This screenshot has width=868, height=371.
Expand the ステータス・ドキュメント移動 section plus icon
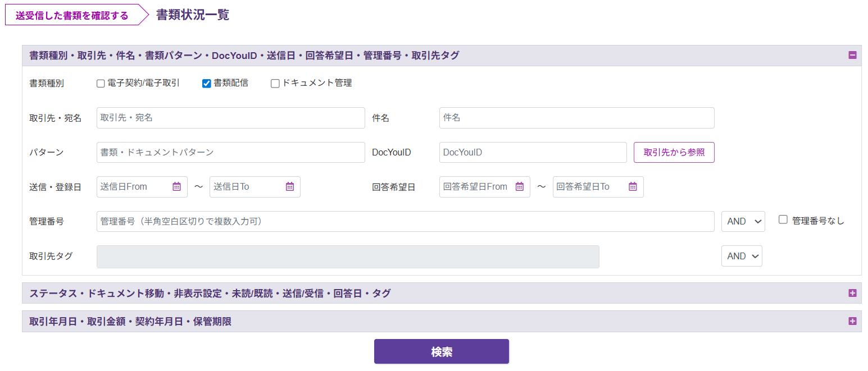click(852, 293)
